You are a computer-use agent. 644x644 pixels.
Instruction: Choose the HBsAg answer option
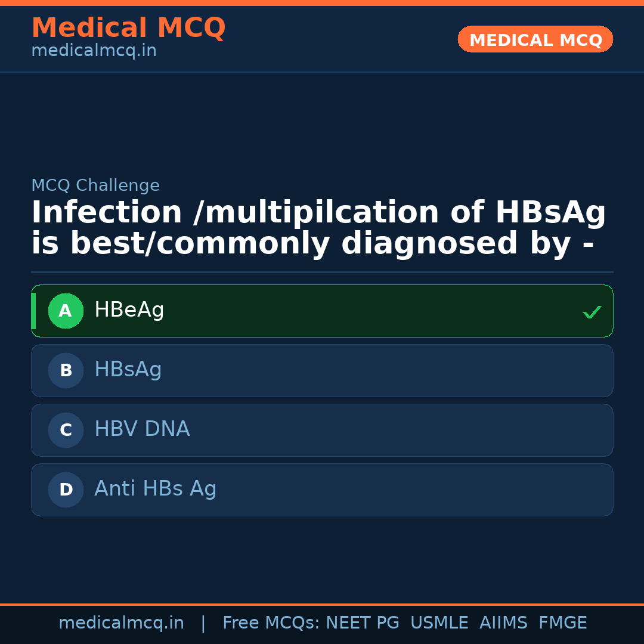pos(128,370)
